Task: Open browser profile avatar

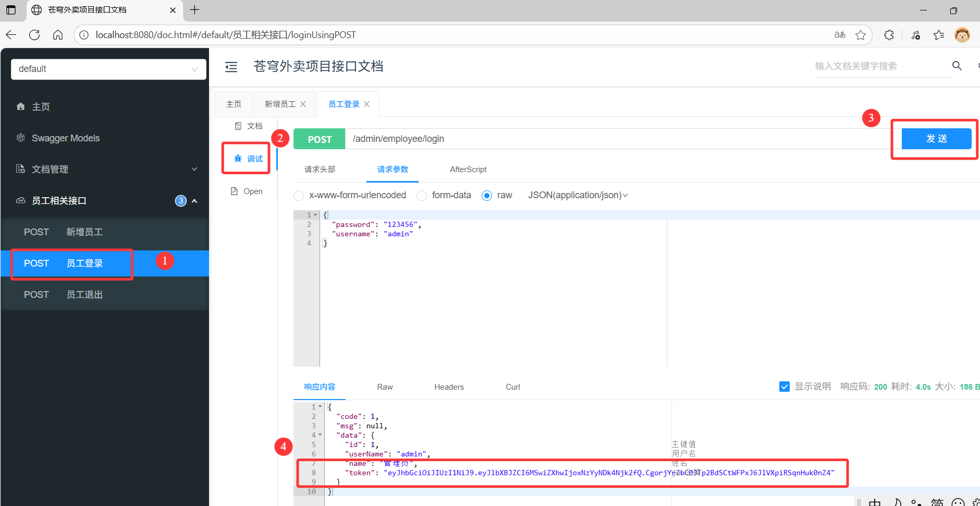Action: [962, 35]
